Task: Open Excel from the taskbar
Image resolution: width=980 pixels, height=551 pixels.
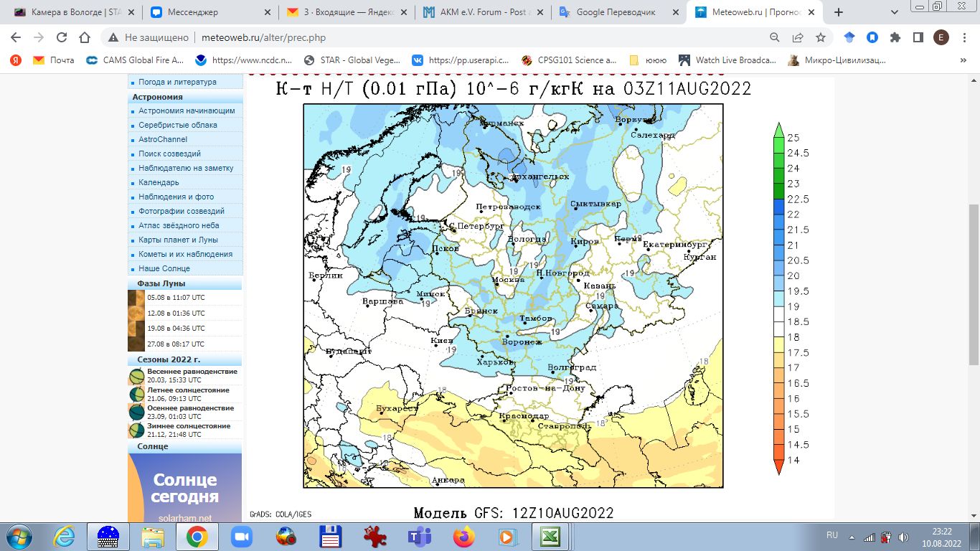Action: tap(550, 537)
